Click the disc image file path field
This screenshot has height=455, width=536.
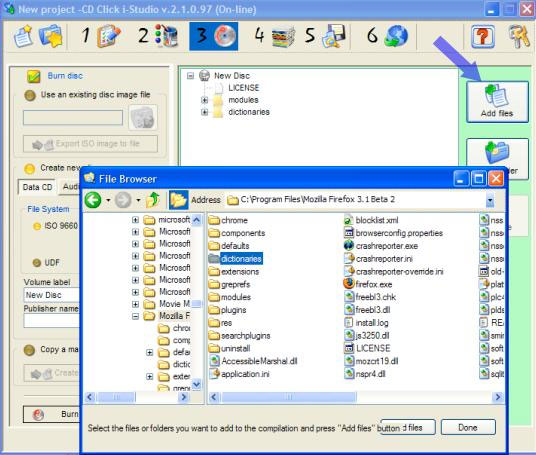[x=73, y=118]
